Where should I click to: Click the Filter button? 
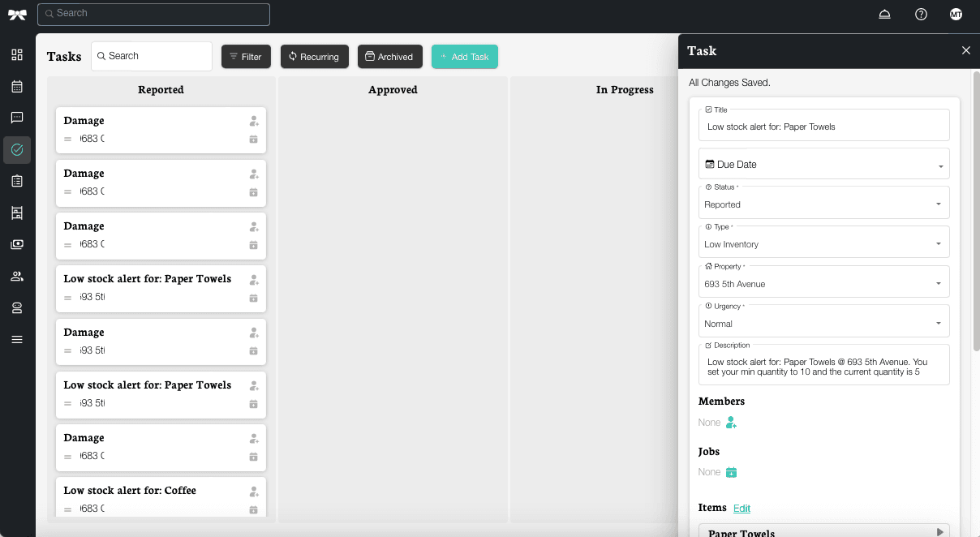pyautogui.click(x=246, y=57)
